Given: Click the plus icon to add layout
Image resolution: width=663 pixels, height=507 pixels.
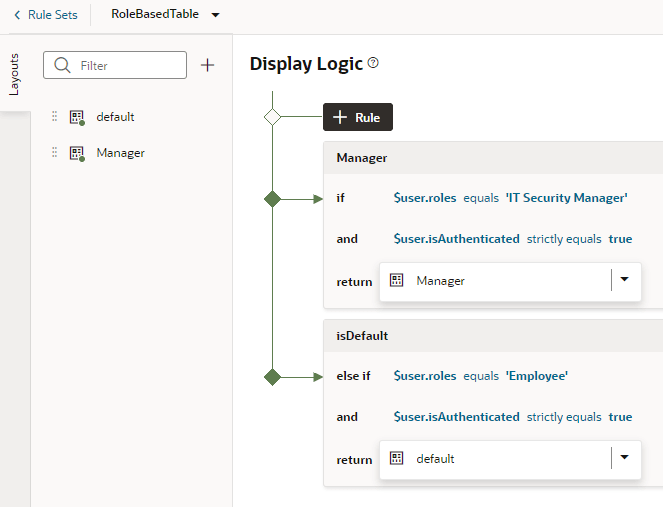Looking at the screenshot, I should point(208,65).
